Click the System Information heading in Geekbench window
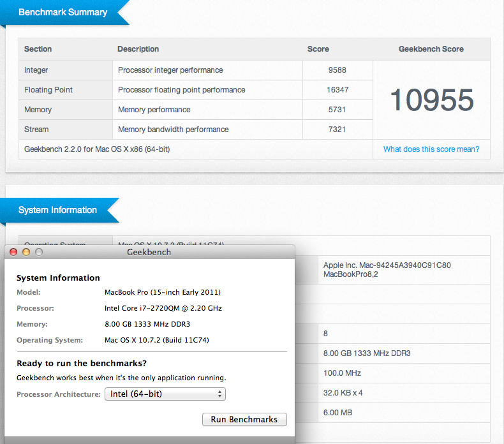This screenshot has width=504, height=444. point(58,277)
